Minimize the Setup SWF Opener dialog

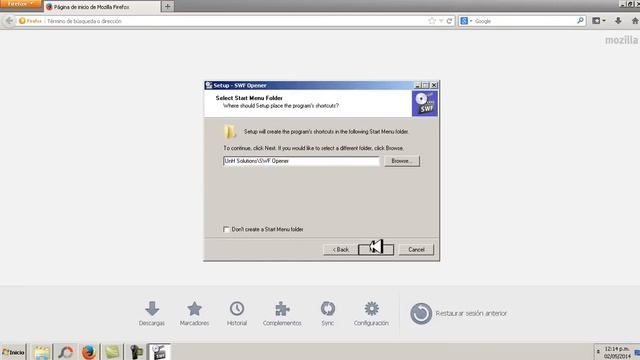click(417, 85)
